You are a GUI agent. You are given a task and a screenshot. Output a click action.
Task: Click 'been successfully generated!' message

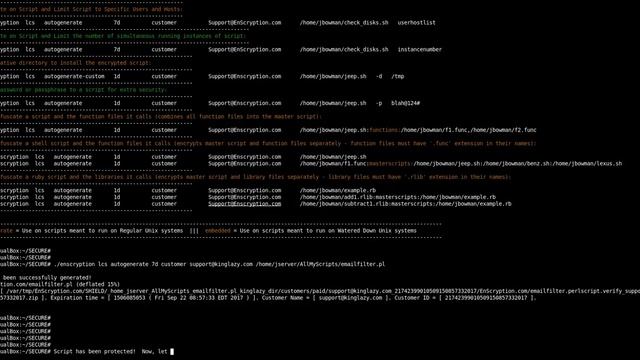47,278
